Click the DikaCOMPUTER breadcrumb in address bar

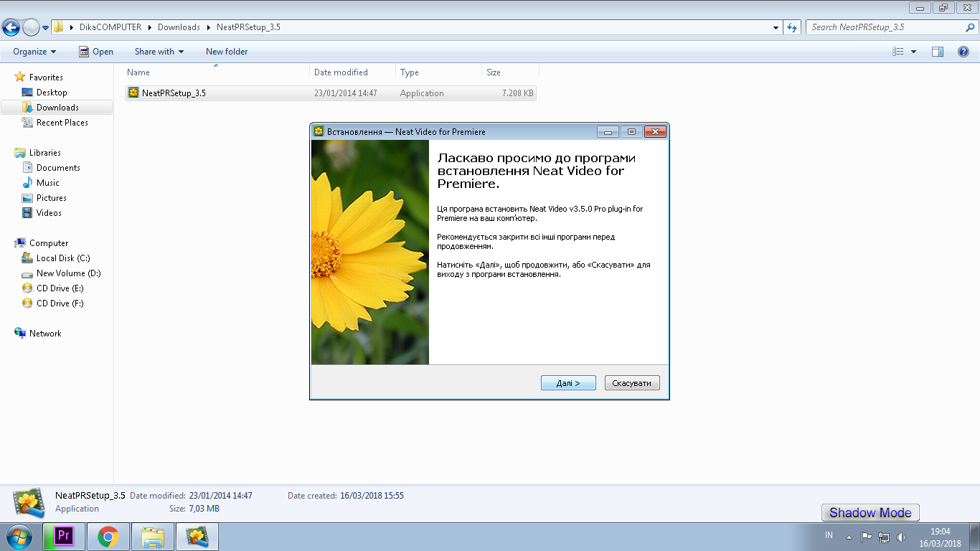coord(110,27)
